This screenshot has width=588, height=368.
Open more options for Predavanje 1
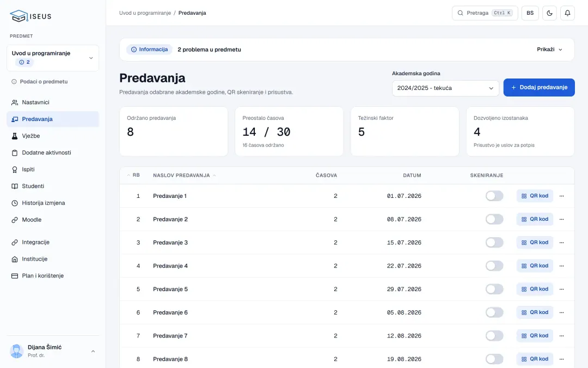[x=561, y=196]
